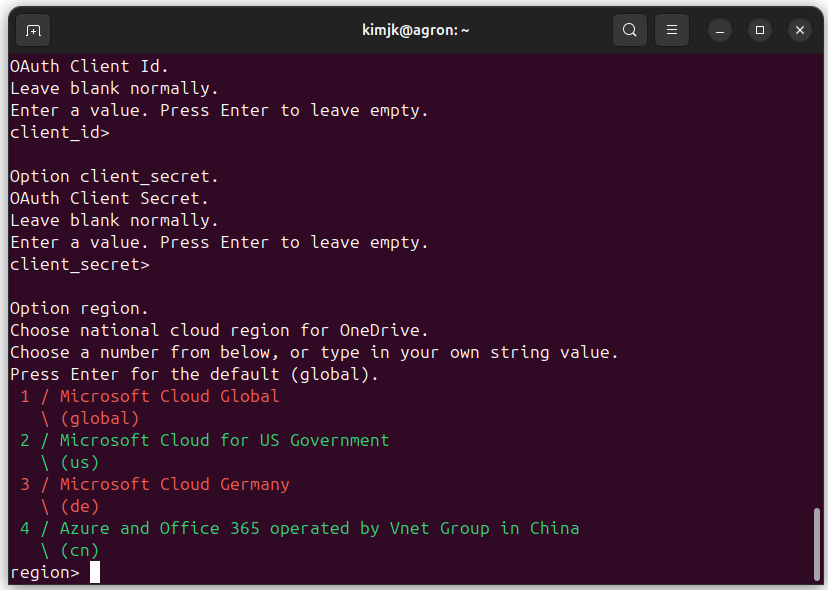
Task: Click the '(global)' value text
Action: (100, 418)
